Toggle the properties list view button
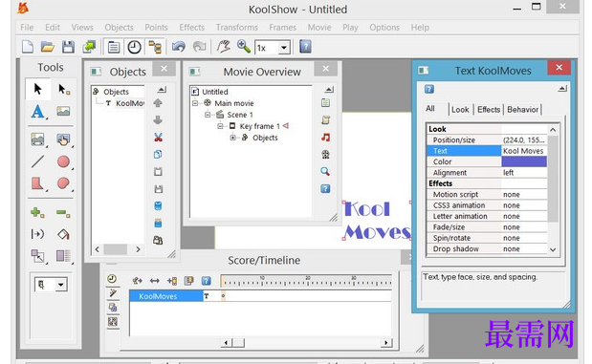This screenshot has height=364, width=592. tap(113, 47)
